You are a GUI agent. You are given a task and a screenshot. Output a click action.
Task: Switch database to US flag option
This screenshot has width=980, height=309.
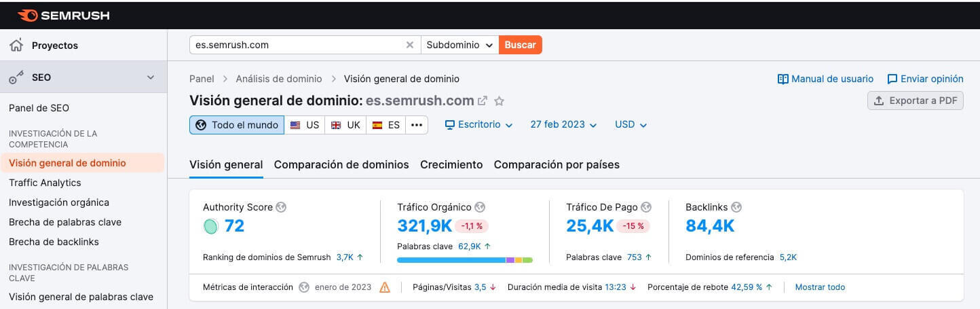304,125
